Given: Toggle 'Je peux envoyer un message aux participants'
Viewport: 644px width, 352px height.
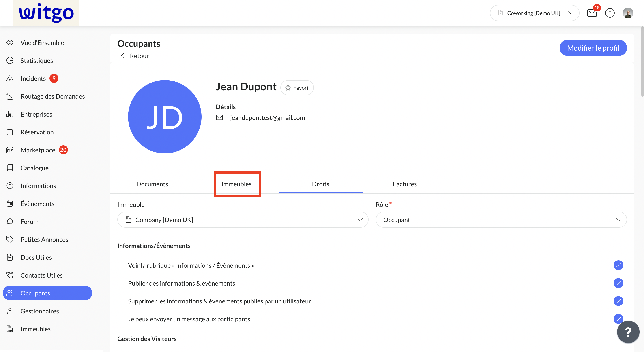Looking at the screenshot, I should click(618, 319).
